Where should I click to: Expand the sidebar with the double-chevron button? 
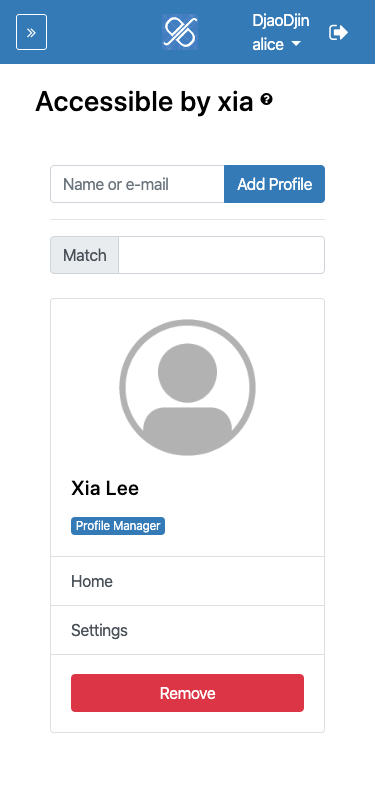[x=31, y=32]
